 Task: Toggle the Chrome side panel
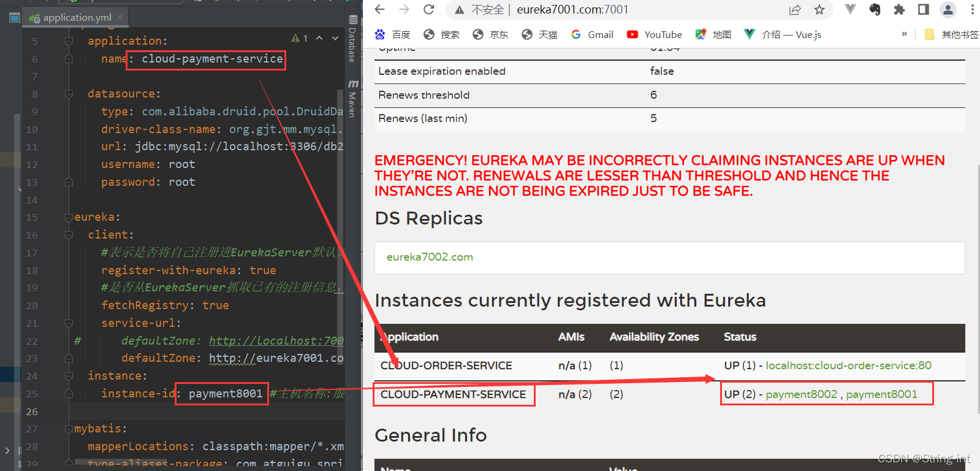(924, 9)
